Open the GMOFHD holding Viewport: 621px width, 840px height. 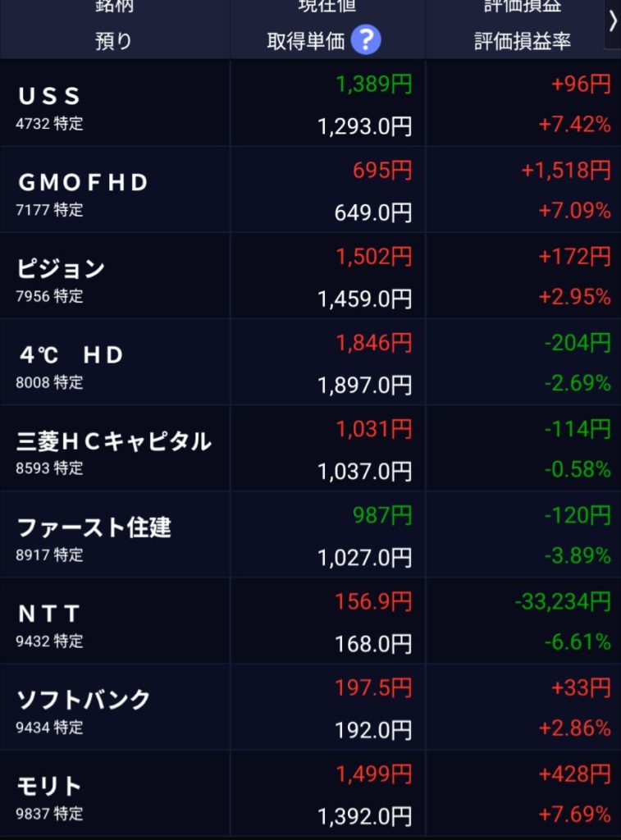point(82,183)
